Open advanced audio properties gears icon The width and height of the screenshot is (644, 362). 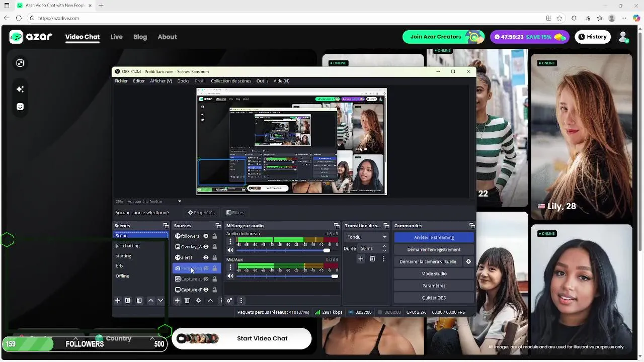(229, 300)
